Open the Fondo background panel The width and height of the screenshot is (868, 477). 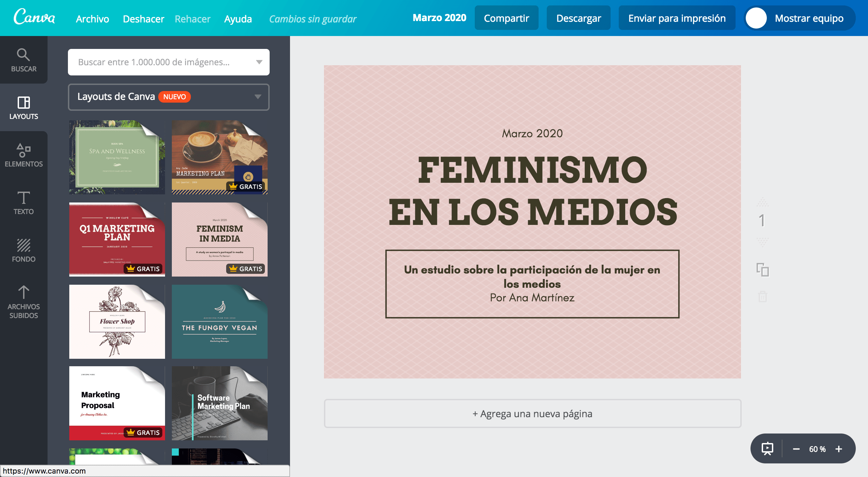(x=23, y=250)
